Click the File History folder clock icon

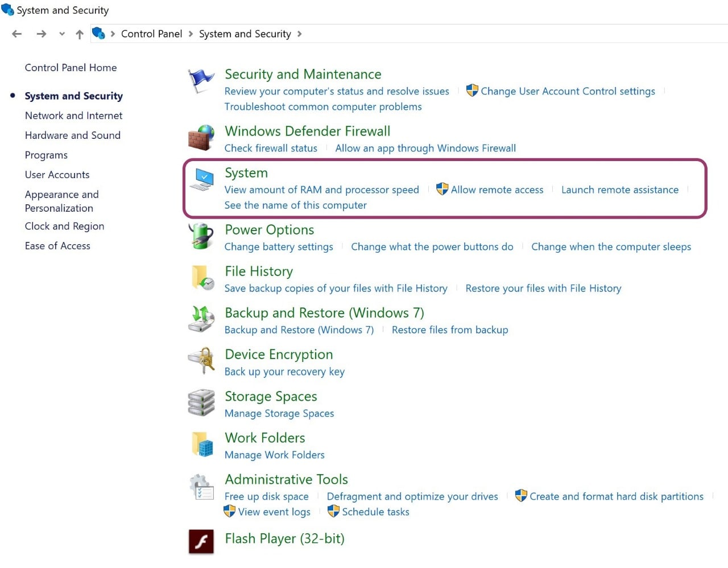coord(202,278)
